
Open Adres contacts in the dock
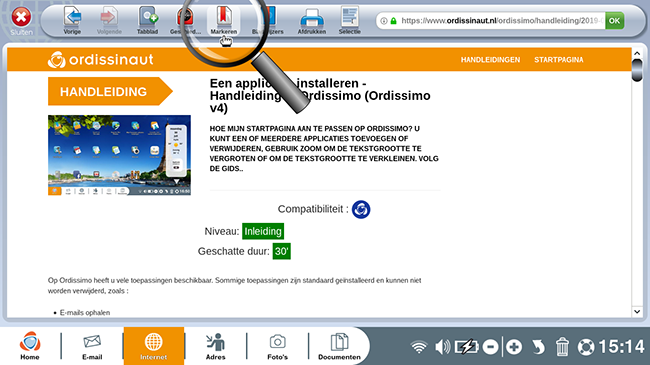pos(216,346)
